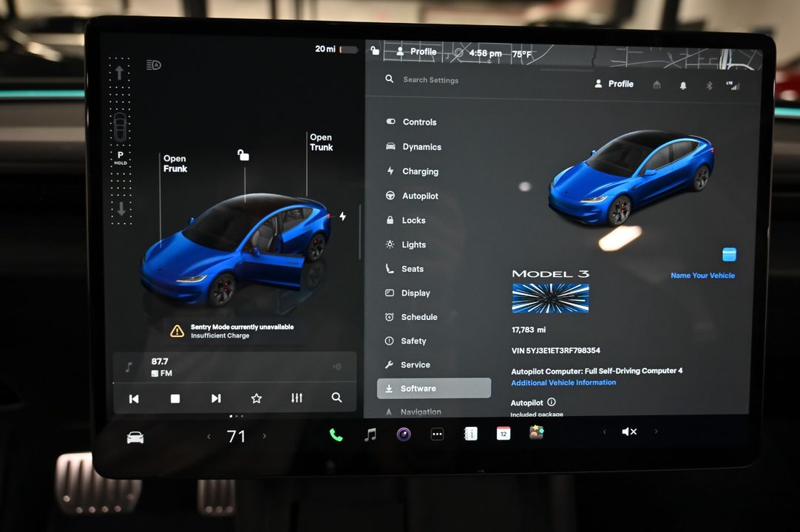The image size is (800, 532).
Task: Open the Toybox app
Action: [536, 432]
